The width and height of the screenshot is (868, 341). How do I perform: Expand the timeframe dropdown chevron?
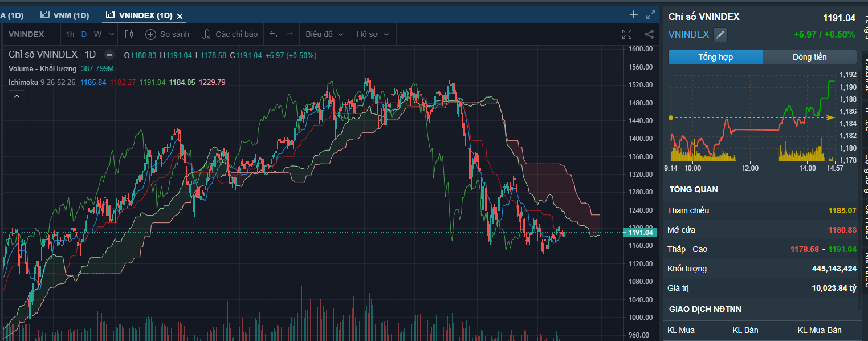pos(112,34)
